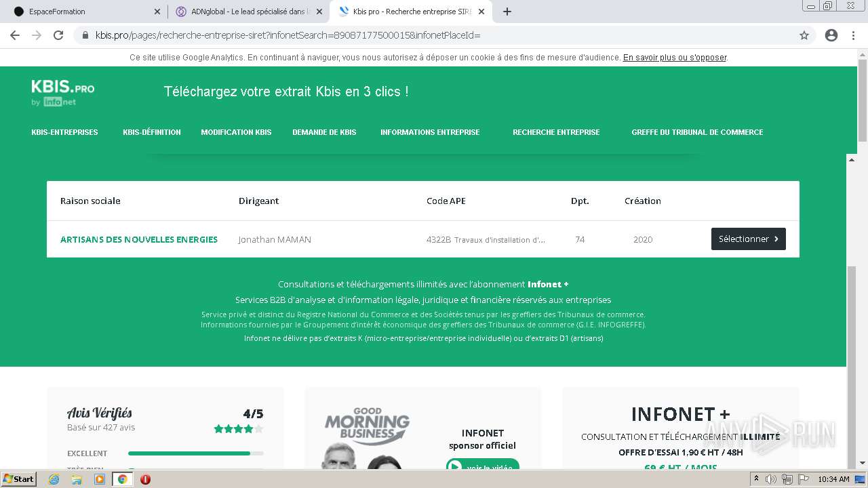Screen dimensions: 868x488
Task: Bookmark page with the star icon
Action: tap(804, 35)
